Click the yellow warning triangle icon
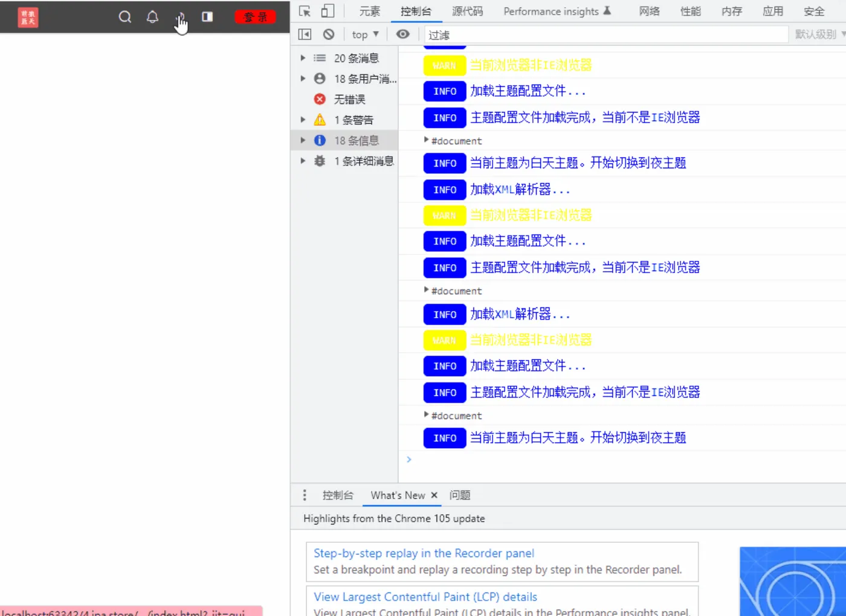Image resolution: width=846 pixels, height=616 pixels. point(320,120)
